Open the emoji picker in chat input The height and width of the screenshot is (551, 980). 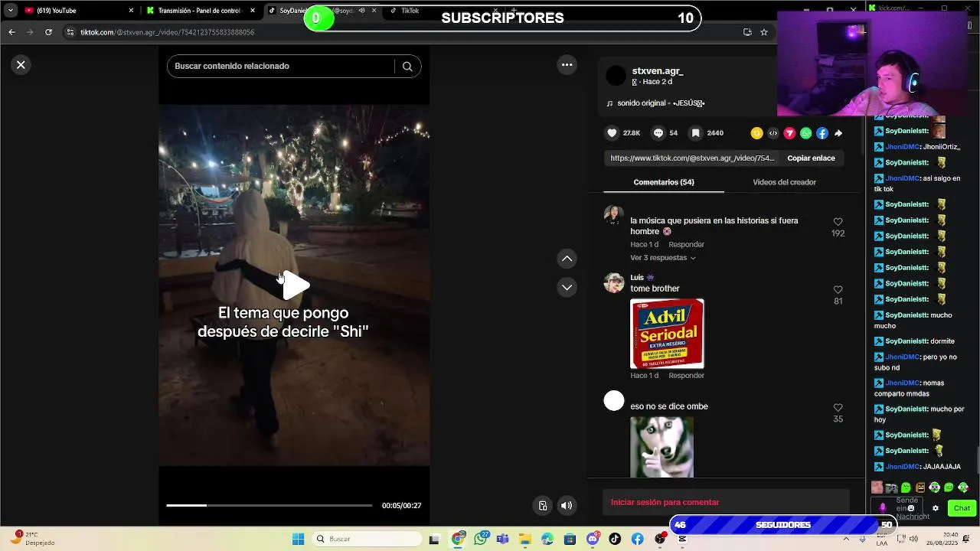911,508
